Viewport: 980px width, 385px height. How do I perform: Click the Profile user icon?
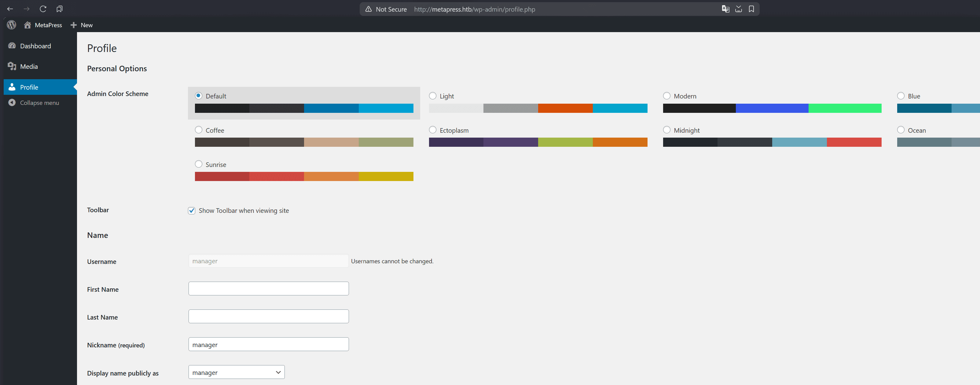tap(12, 87)
